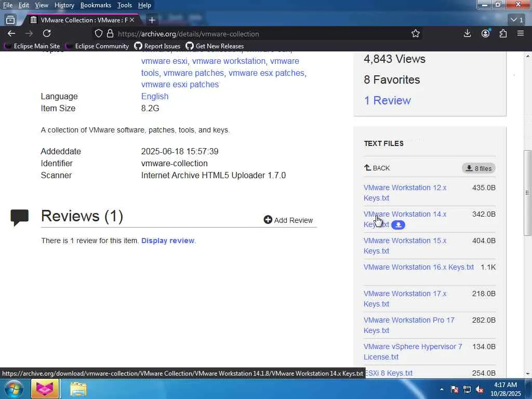Viewport: 532px width, 399px height.
Task: Open VMware Workstation 15.x Keys.txt
Action: click(x=405, y=246)
